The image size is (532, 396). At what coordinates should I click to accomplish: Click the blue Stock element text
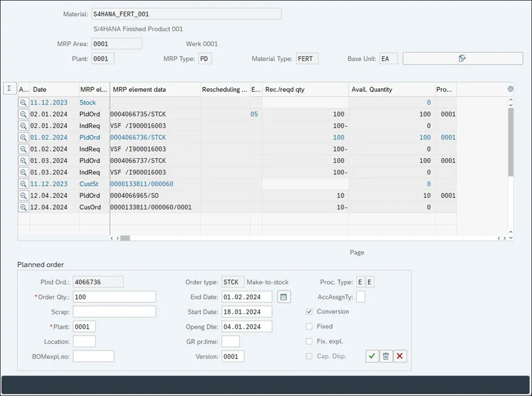click(88, 102)
